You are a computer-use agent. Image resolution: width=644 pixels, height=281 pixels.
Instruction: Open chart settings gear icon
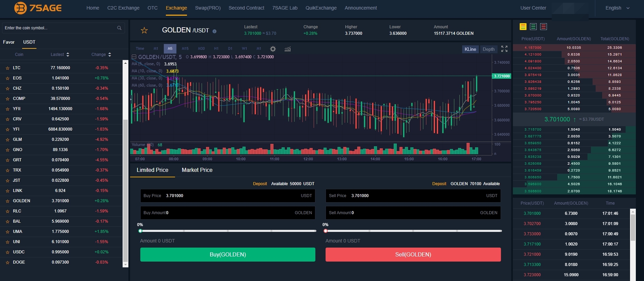pos(273,49)
